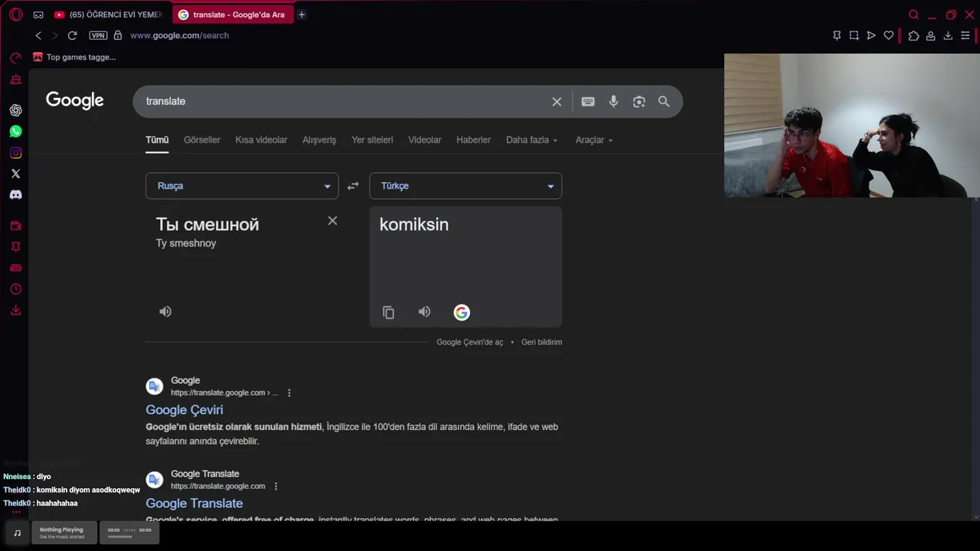The image size is (980, 551).
Task: Switch to Yer siteleri tab
Action: coord(372,140)
